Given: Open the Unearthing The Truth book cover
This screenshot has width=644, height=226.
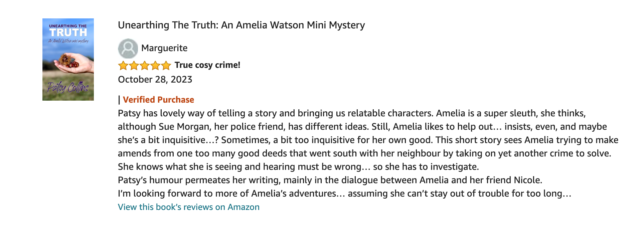Looking at the screenshot, I should [68, 60].
